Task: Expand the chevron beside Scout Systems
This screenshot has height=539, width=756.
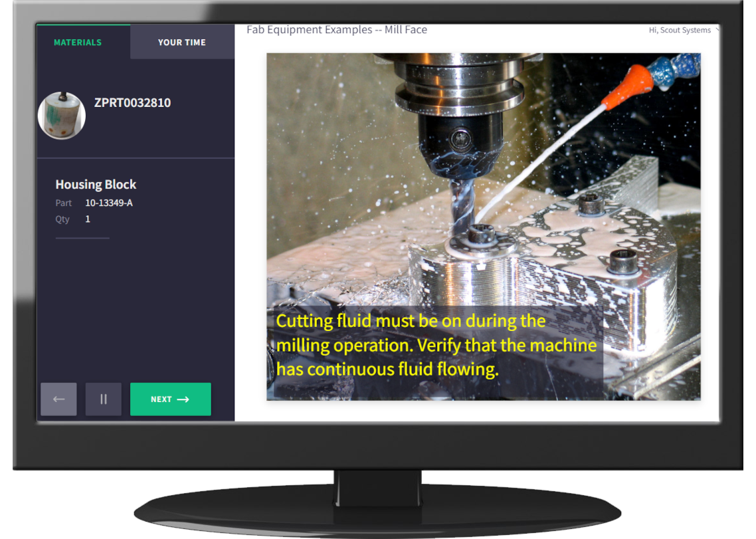Action: click(717, 30)
